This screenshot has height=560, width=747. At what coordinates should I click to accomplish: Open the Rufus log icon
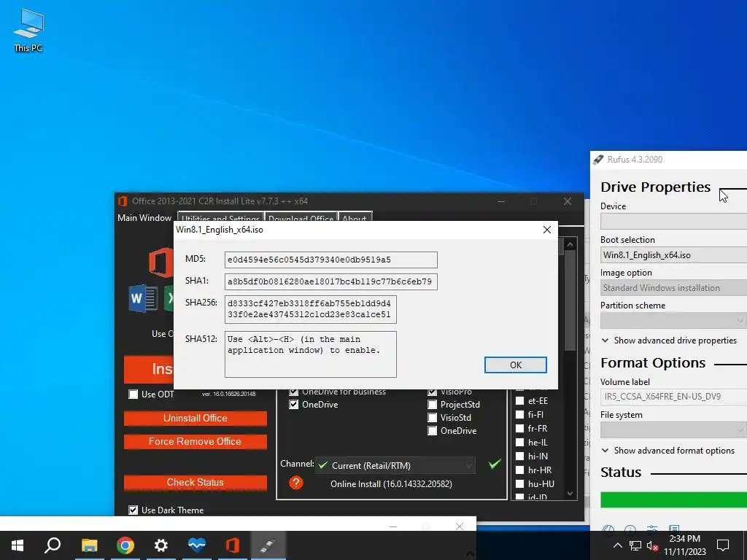pos(673,529)
